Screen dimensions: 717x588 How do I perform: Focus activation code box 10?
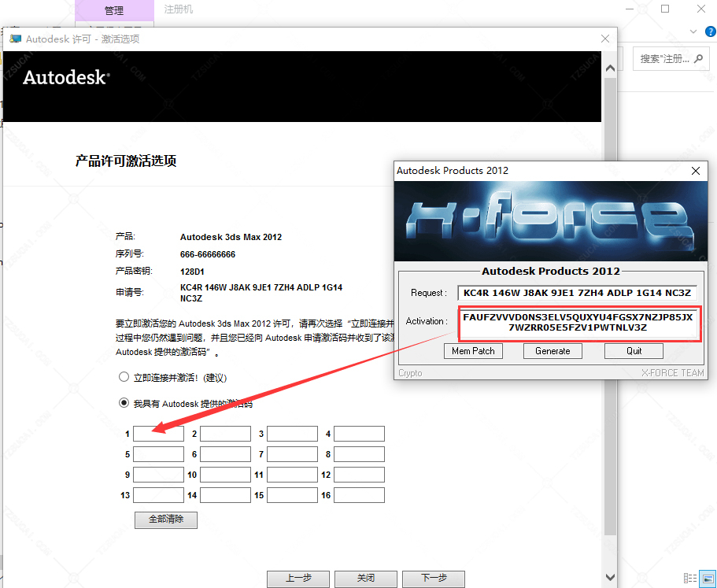point(225,475)
